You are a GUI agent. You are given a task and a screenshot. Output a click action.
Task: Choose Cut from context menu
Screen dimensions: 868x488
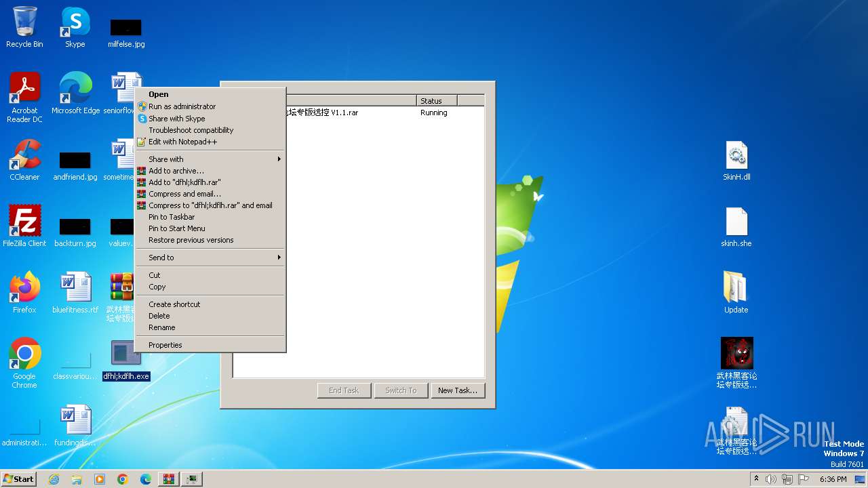point(210,275)
